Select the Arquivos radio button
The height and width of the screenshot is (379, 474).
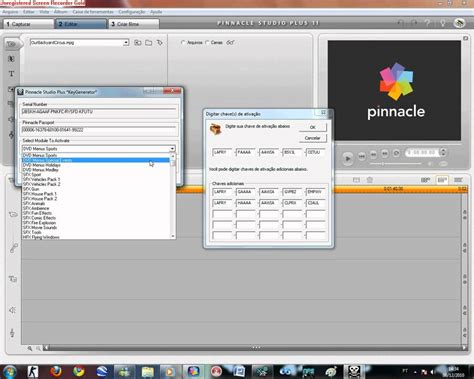pyautogui.click(x=183, y=43)
